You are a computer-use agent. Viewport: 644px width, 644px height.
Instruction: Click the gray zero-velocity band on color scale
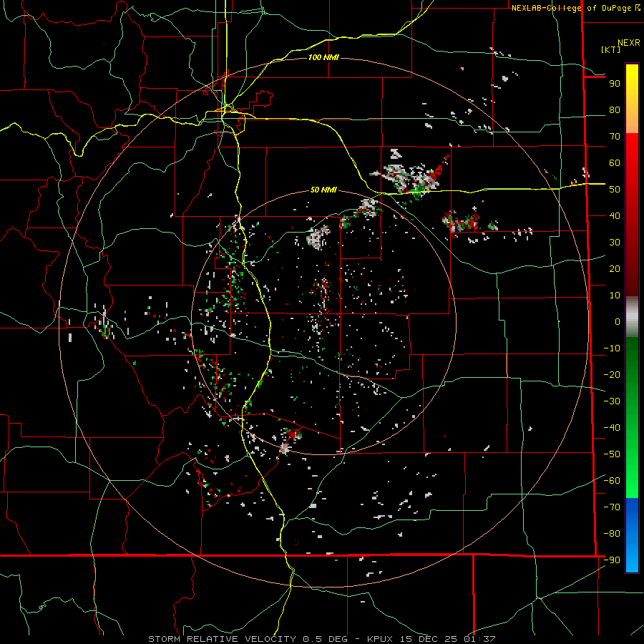pos(632,317)
